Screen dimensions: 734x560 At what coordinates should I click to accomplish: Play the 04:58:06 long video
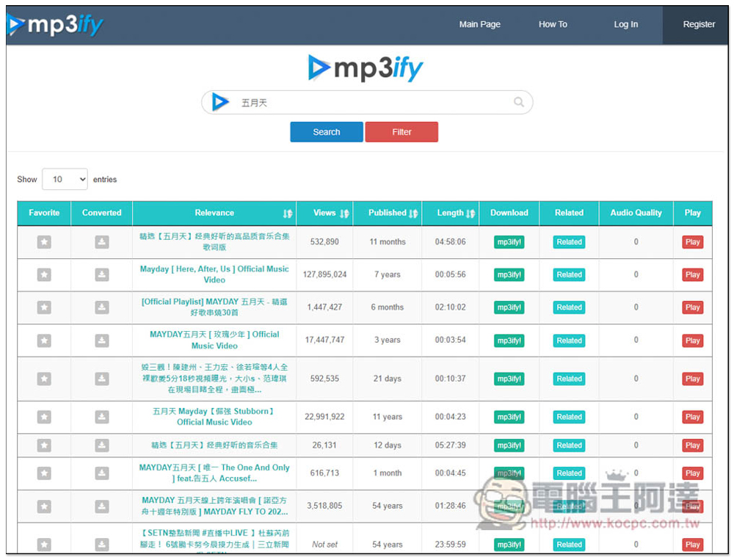692,242
